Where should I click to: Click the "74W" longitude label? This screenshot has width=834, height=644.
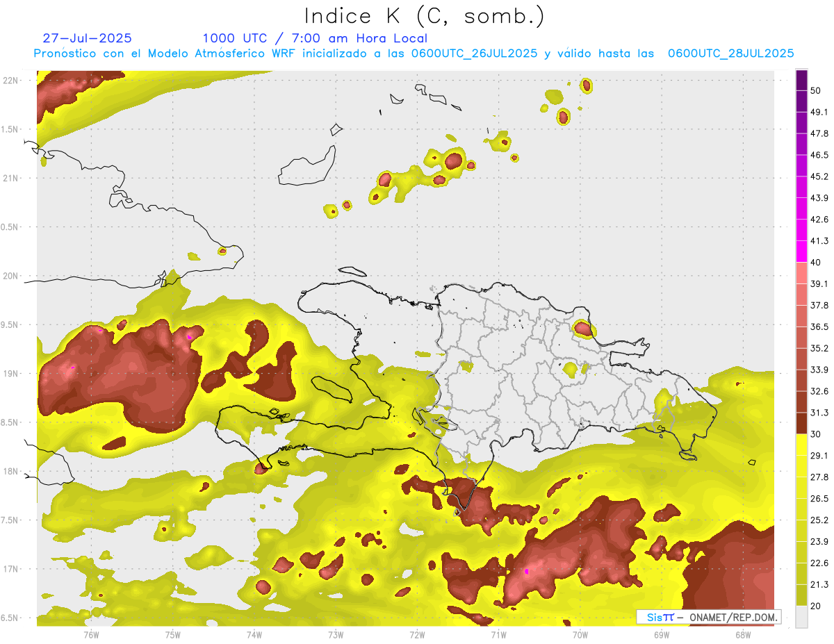(254, 634)
